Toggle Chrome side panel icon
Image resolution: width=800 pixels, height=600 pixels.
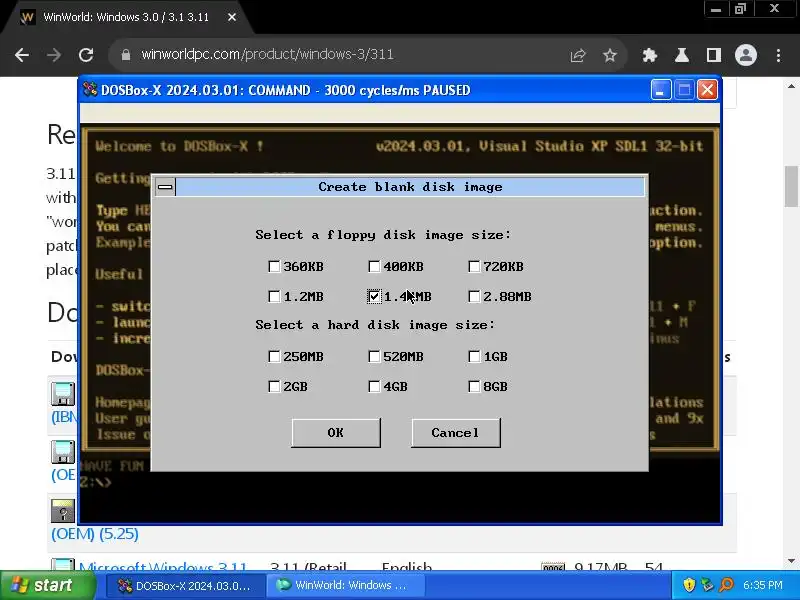714,55
